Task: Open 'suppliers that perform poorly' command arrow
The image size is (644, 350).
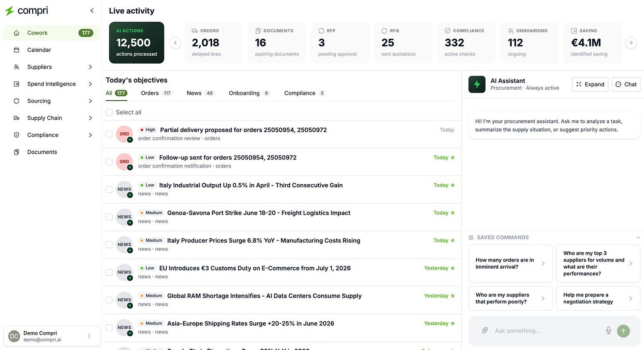Action: click(543, 298)
